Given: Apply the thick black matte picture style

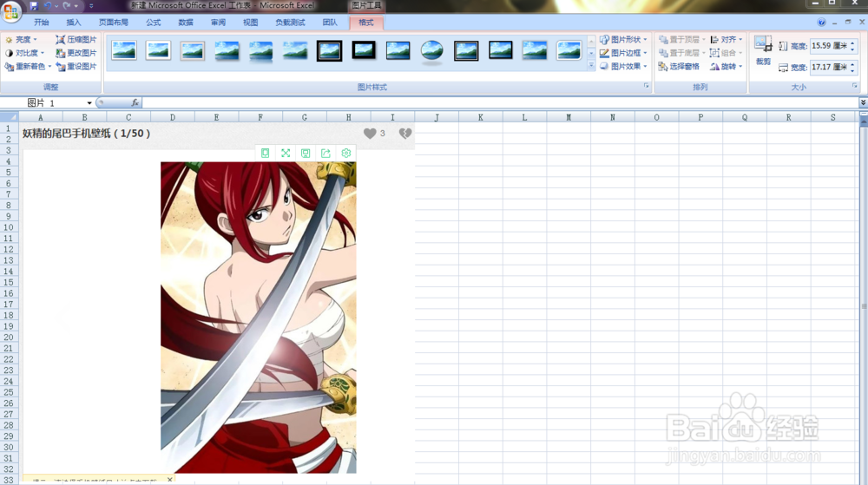Looking at the screenshot, I should point(364,51).
